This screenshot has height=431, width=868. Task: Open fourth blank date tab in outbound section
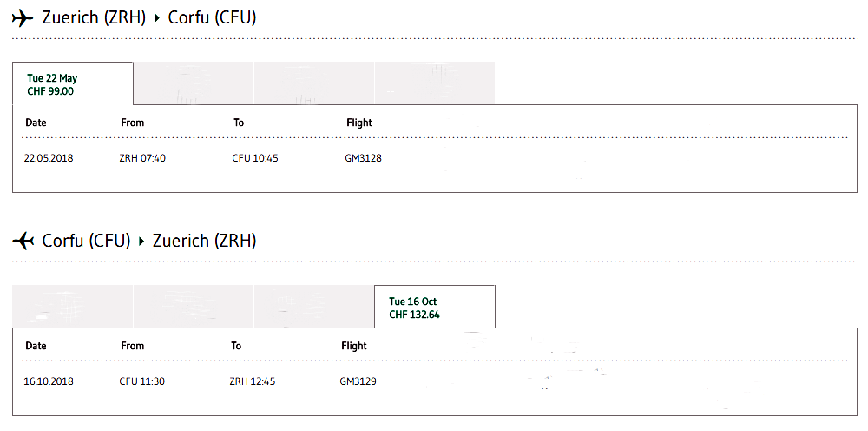435,83
